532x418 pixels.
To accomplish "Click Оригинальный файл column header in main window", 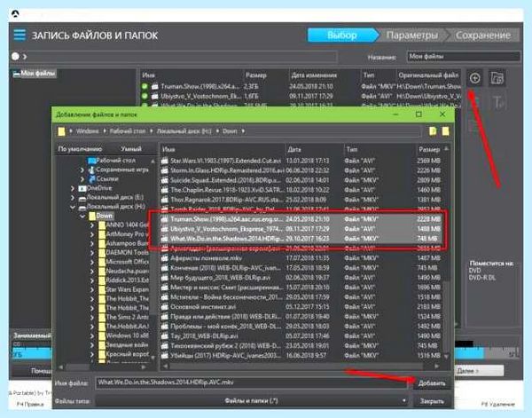I will click(428, 75).
